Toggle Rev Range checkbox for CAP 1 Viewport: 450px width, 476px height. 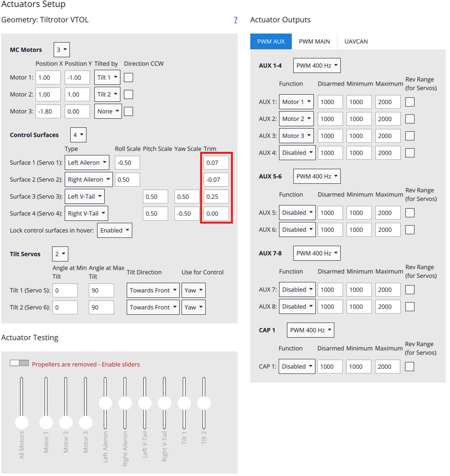409,367
